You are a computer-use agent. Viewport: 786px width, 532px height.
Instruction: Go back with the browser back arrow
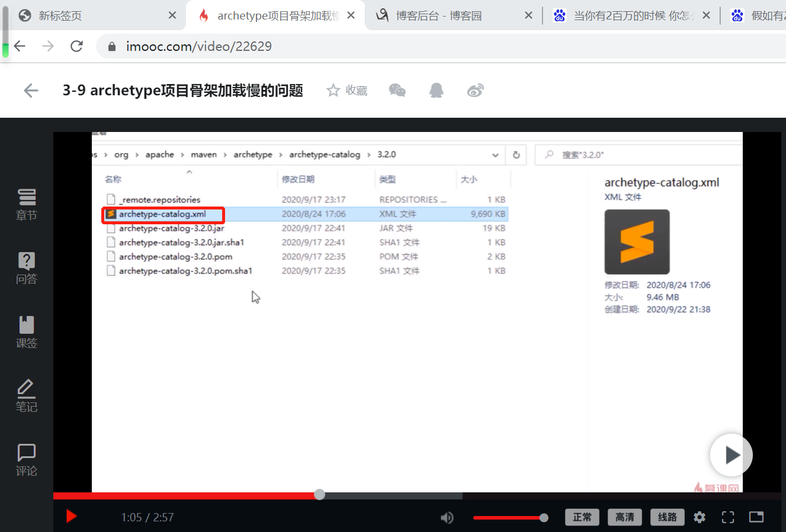[20, 46]
